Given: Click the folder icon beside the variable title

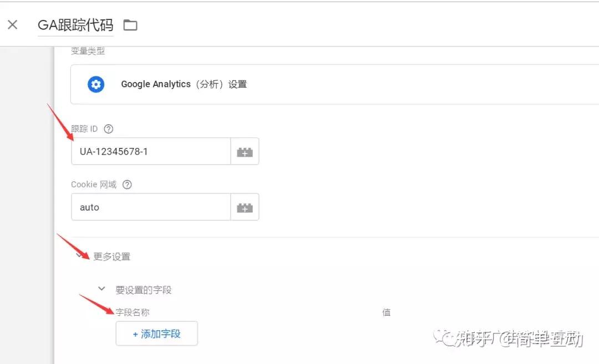Looking at the screenshot, I should tap(130, 24).
